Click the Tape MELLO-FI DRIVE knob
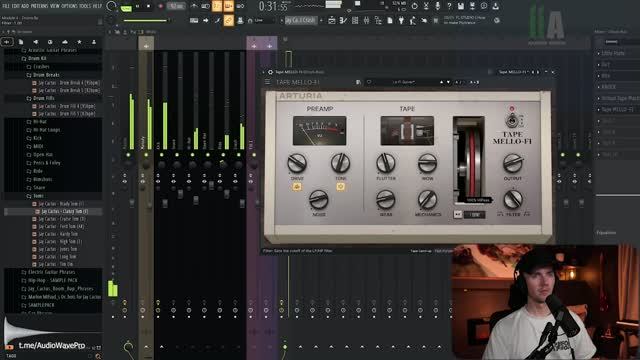Viewport: 640px width, 360px height. [297, 163]
